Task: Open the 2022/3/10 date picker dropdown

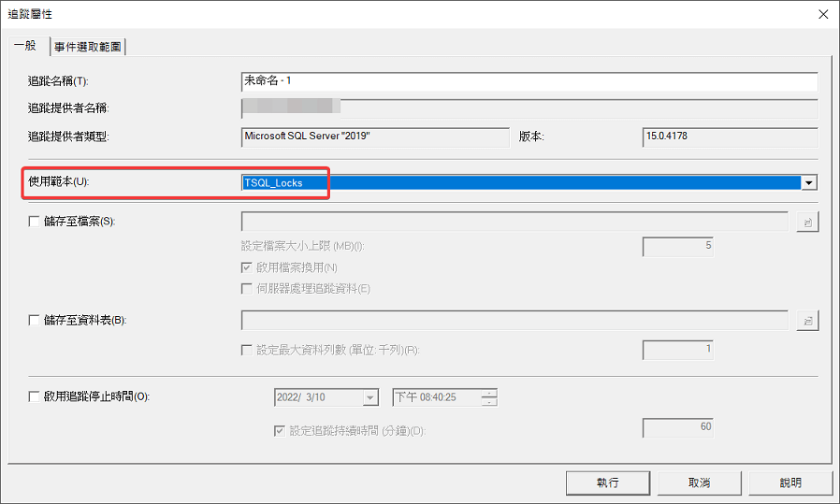Action: (370, 397)
